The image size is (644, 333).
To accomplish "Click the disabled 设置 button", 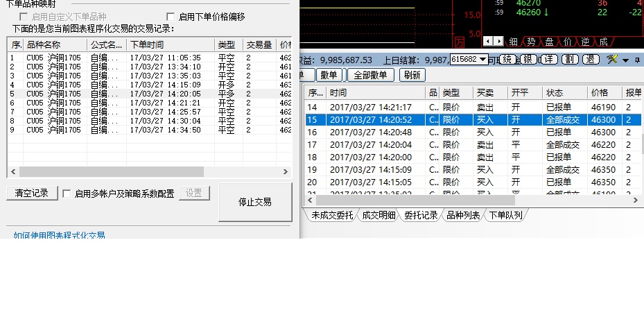I will coord(194,194).
